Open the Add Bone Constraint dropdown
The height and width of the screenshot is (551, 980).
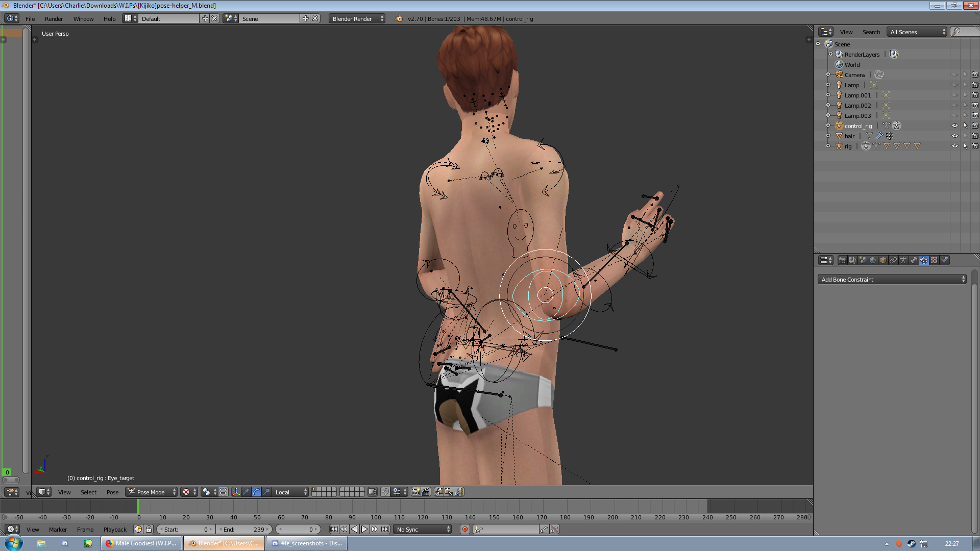[x=892, y=280]
